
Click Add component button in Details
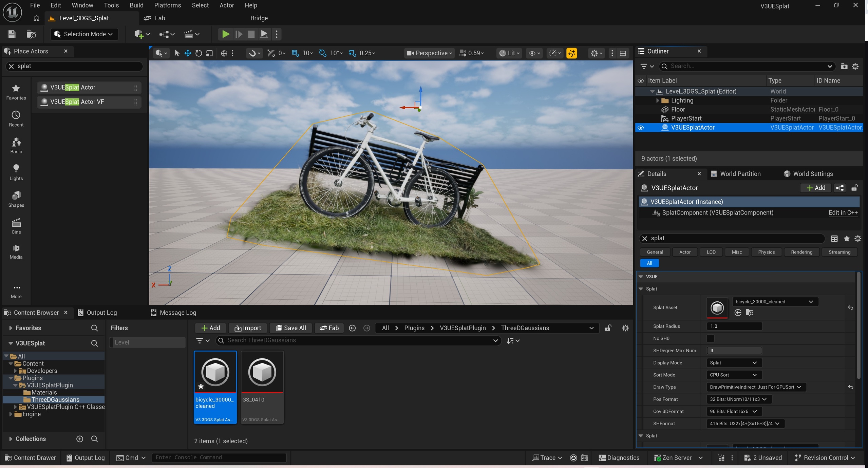tap(815, 188)
